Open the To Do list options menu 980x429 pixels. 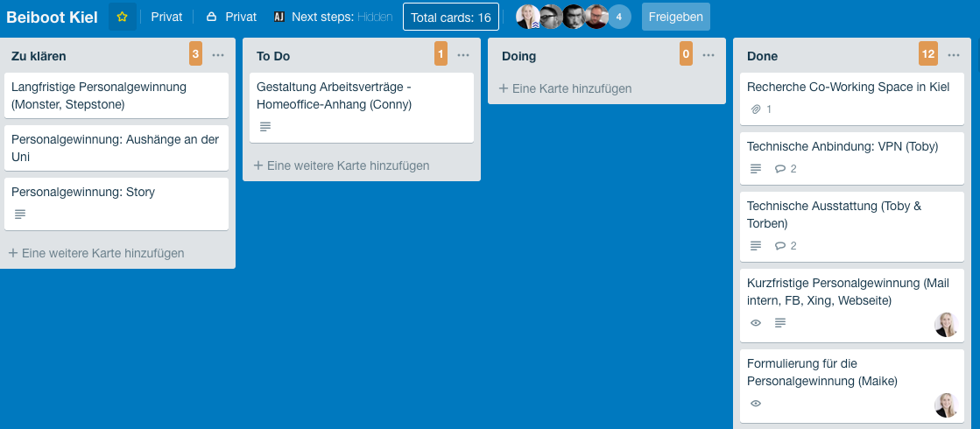(x=463, y=55)
